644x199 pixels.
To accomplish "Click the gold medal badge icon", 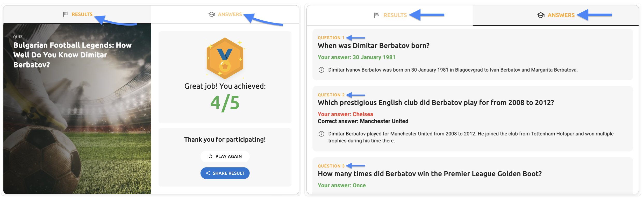I will pos(225,58).
